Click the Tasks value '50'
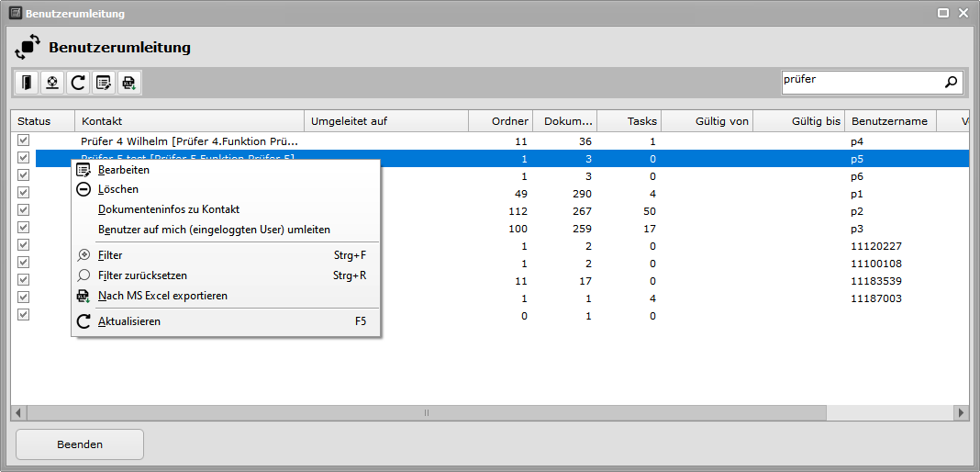 click(x=650, y=211)
